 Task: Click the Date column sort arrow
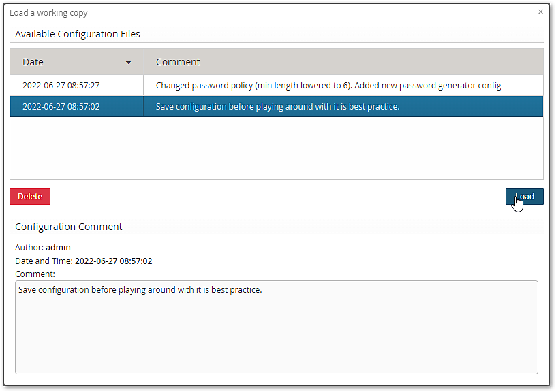coord(128,63)
